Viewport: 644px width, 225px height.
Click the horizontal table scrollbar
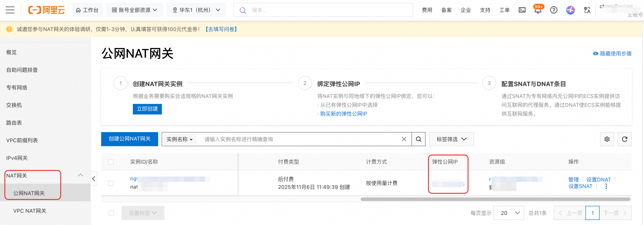pos(495,199)
